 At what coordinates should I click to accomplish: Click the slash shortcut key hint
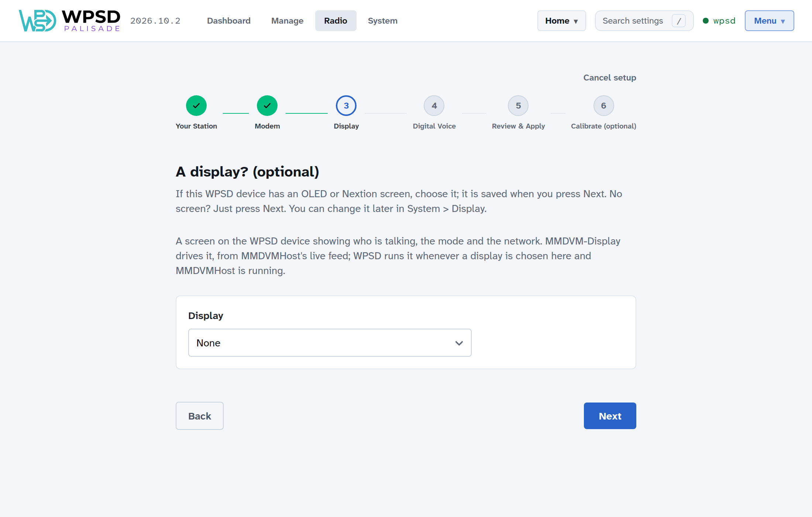pyautogui.click(x=679, y=21)
